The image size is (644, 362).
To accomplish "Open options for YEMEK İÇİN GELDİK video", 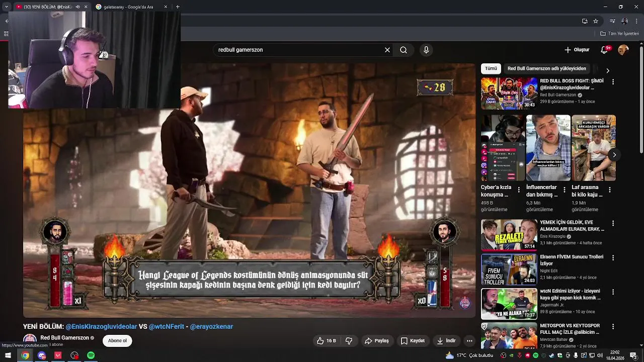I will (x=613, y=223).
